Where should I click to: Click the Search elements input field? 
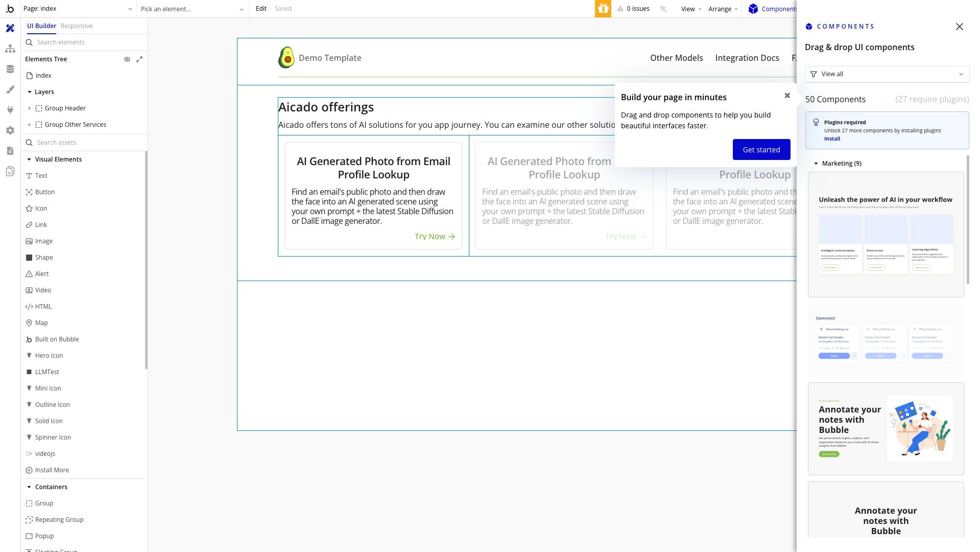click(x=84, y=42)
